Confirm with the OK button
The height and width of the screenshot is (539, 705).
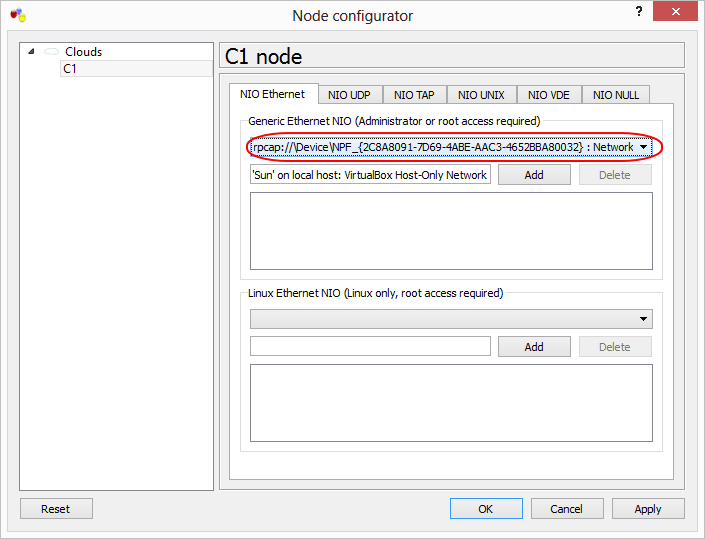pyautogui.click(x=486, y=508)
